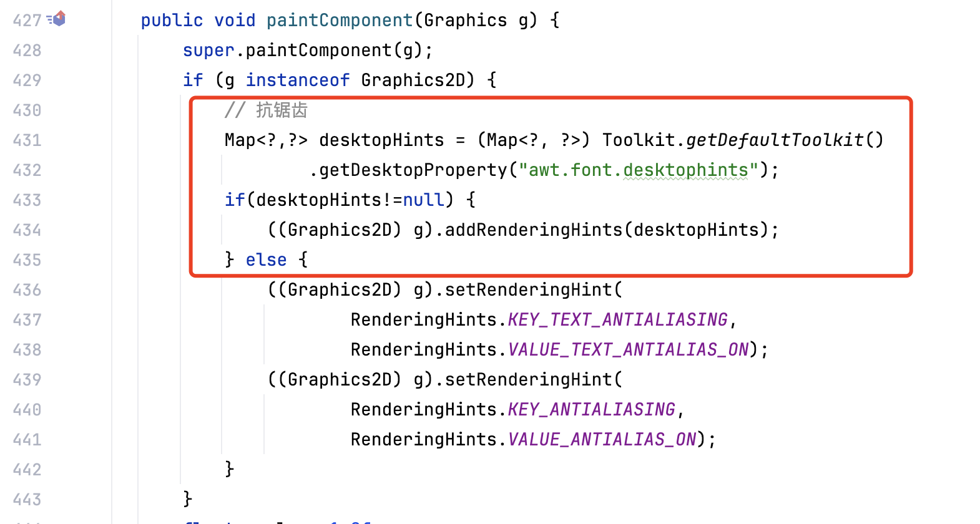This screenshot has height=524, width=980.
Task: Click line number 427 in the gutter
Action: click(27, 21)
